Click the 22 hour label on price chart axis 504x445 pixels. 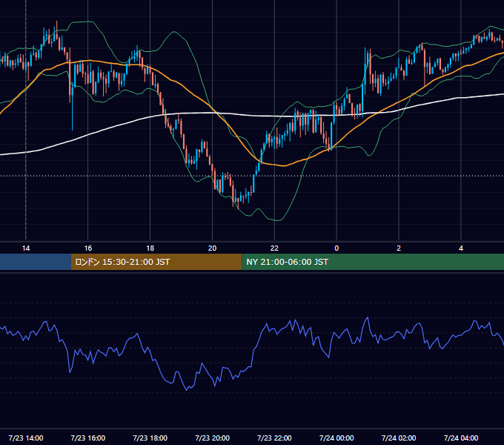(x=274, y=248)
